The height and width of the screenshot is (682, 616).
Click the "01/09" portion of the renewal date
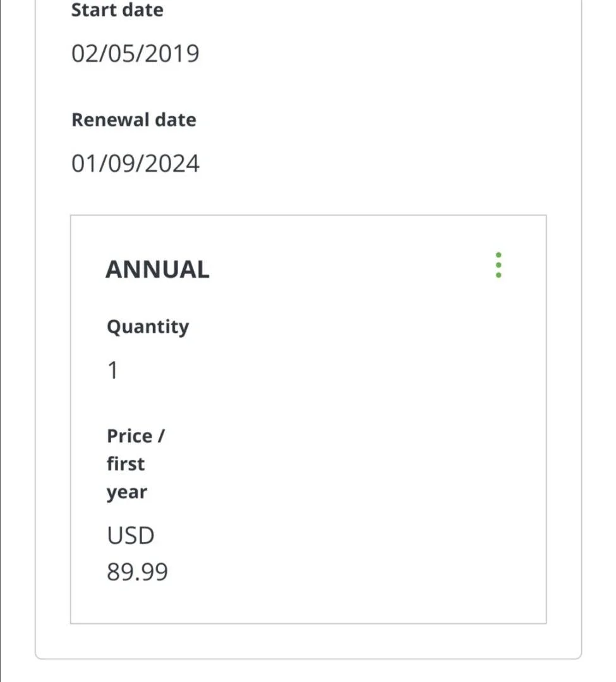coord(105,164)
